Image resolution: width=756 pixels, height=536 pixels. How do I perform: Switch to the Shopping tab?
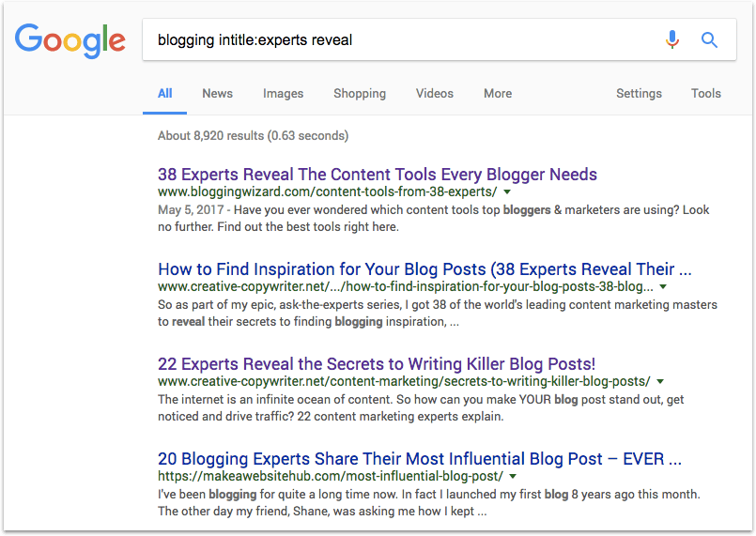360,94
